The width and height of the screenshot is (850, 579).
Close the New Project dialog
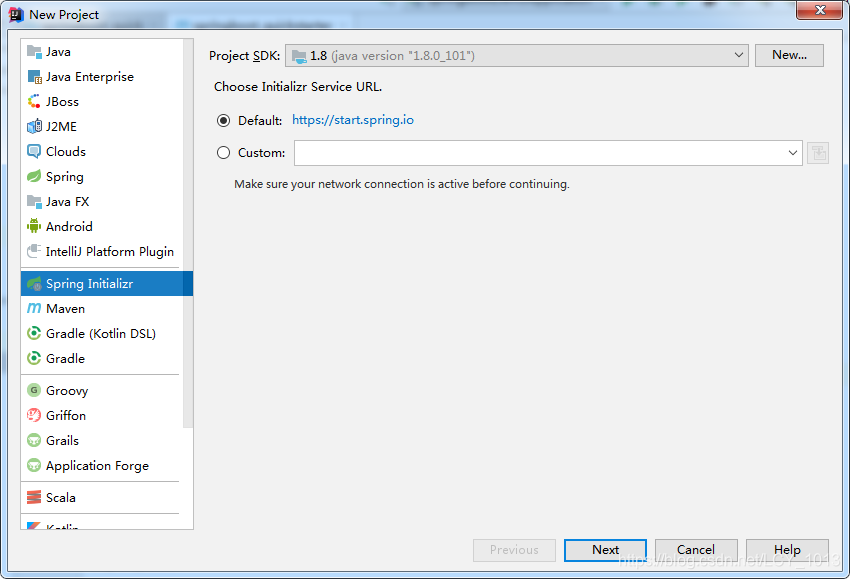click(x=819, y=10)
